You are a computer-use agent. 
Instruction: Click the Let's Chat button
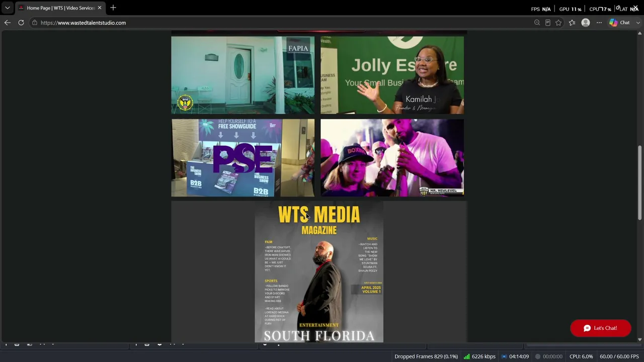click(x=600, y=328)
